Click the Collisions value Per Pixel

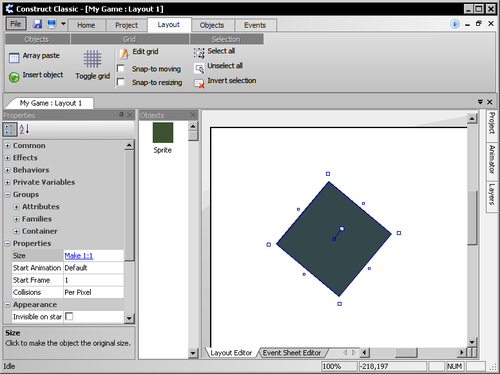click(93, 293)
